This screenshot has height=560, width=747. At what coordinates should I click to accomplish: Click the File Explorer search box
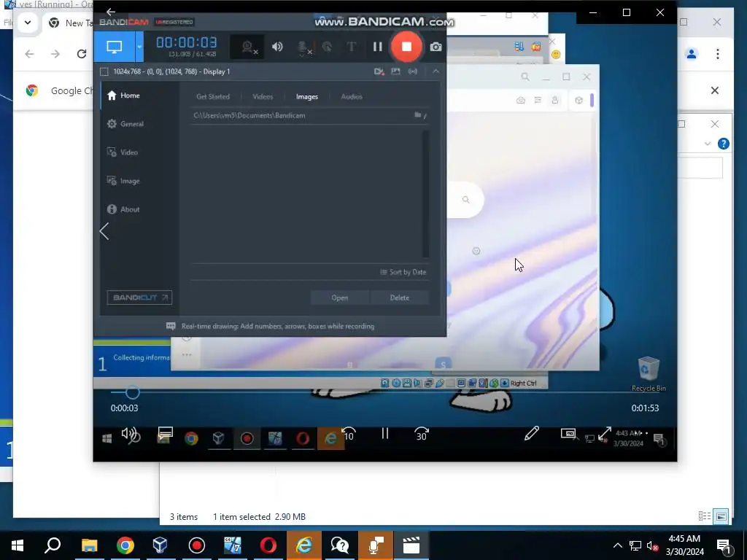[x=700, y=168]
